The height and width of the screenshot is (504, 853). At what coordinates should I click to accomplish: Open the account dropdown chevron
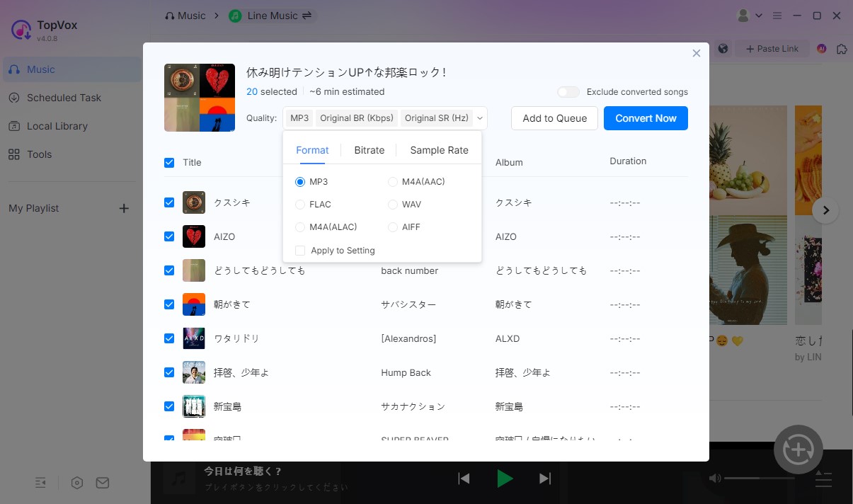760,16
